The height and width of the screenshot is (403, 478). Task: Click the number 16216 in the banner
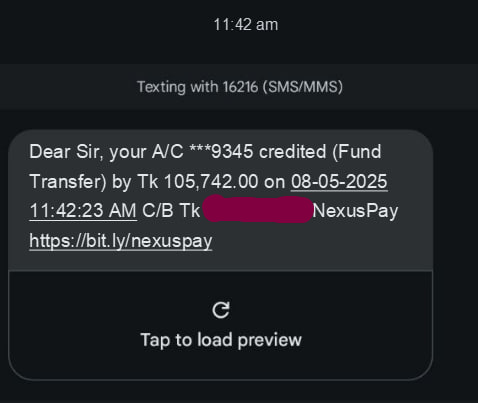pyautogui.click(x=240, y=87)
